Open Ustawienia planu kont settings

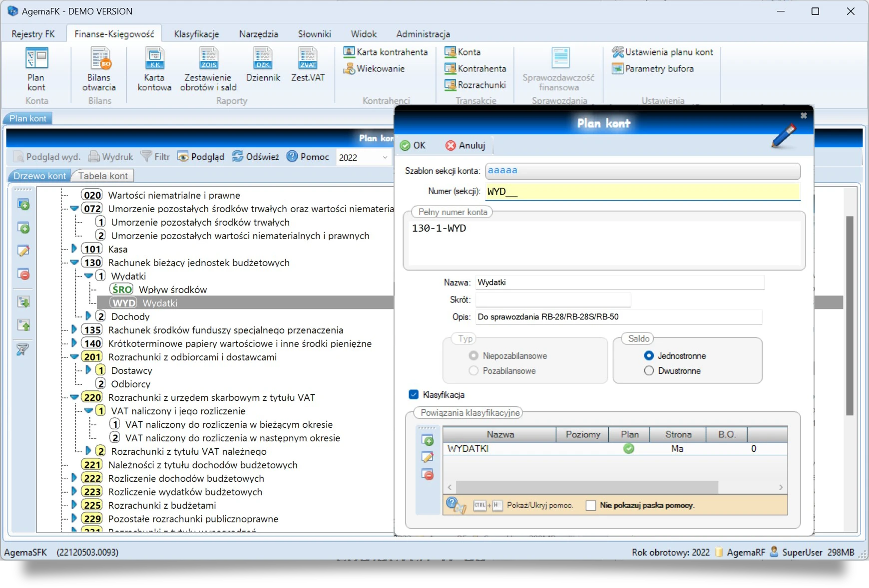click(x=663, y=52)
